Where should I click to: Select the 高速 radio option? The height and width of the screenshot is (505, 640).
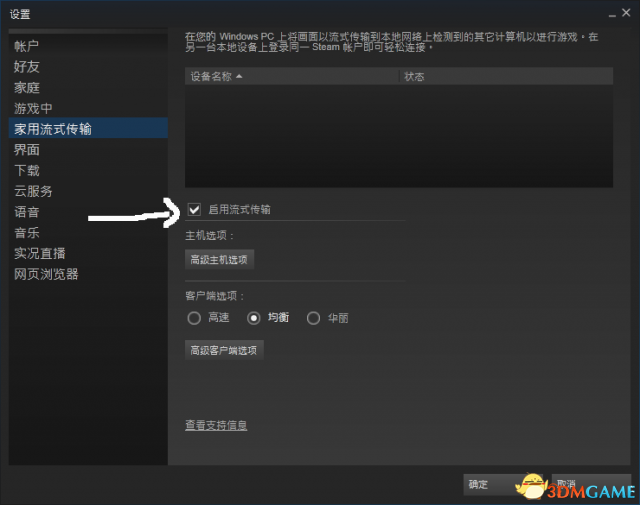(194, 318)
